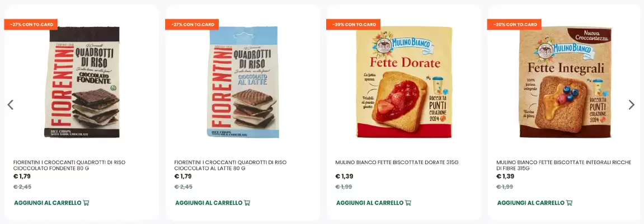The width and height of the screenshot is (644, 224).
Task: Open Mulino Bianco Fette Biscottate Dorate 315G title
Action: point(397,162)
